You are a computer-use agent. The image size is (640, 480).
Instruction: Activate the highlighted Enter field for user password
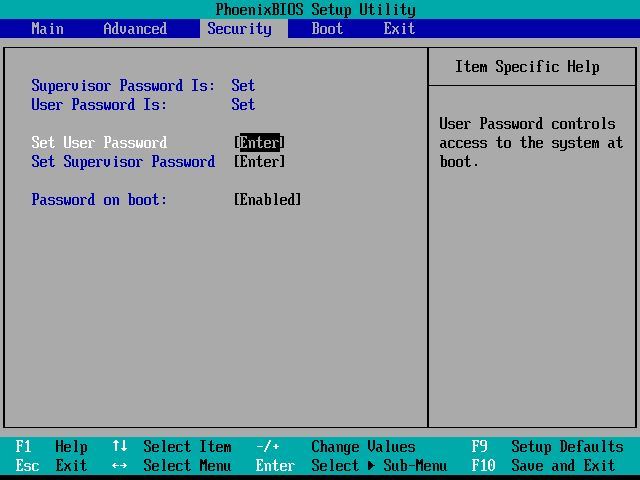point(259,142)
